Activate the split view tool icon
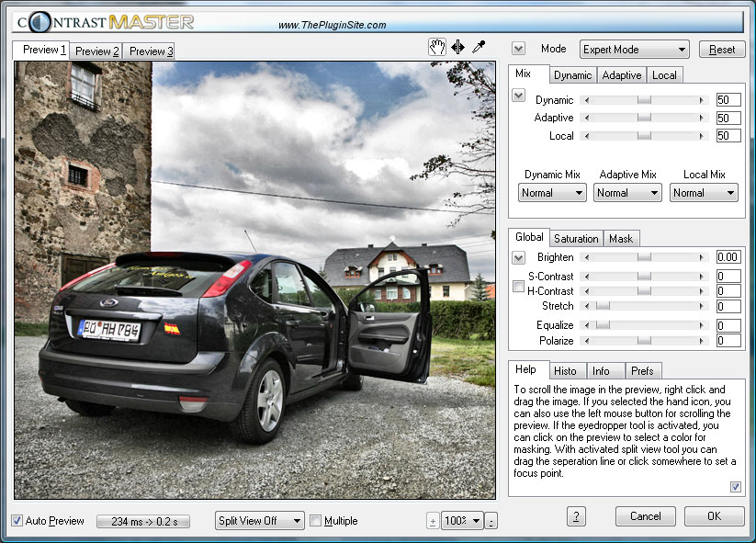 coord(458,47)
